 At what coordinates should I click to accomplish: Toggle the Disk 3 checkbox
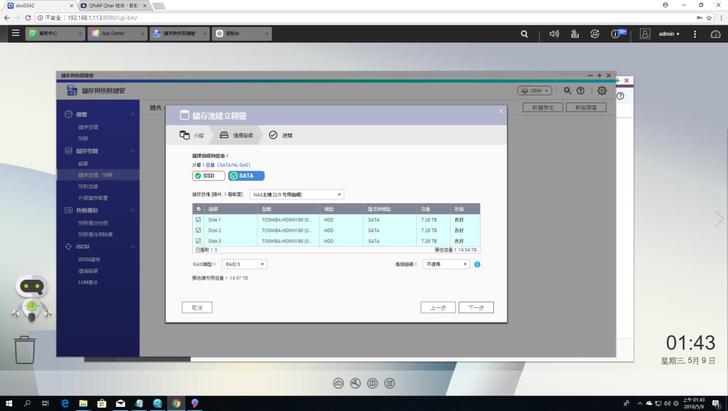pos(199,241)
